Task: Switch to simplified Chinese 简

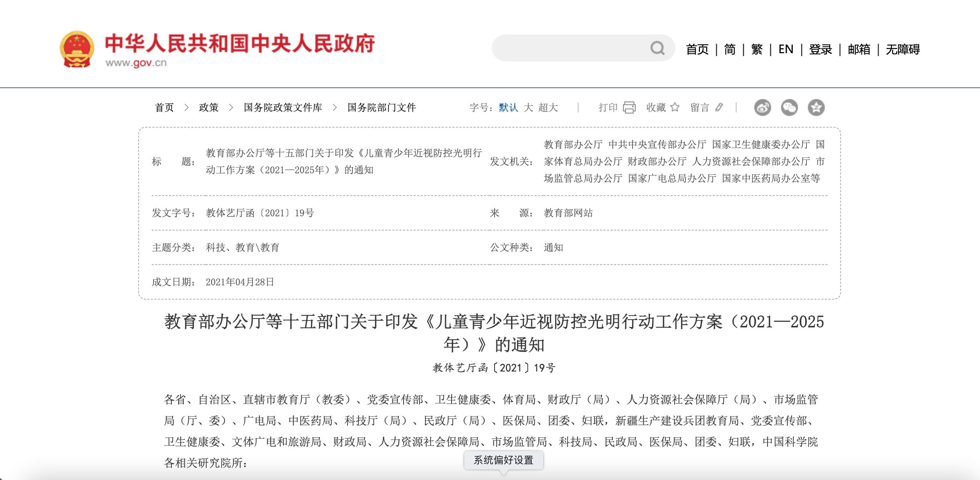Action: click(730, 49)
